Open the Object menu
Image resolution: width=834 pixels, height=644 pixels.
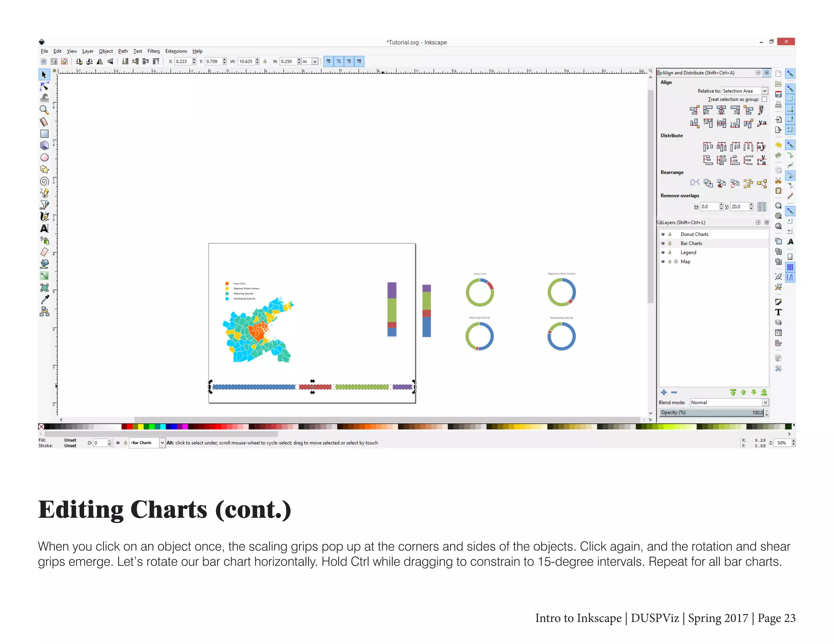(x=106, y=51)
